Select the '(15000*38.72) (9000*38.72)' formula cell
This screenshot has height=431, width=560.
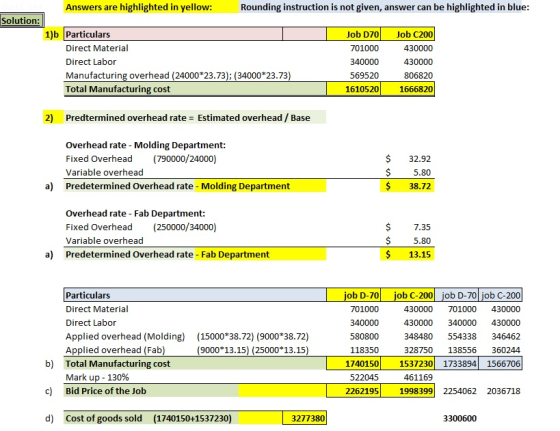[x=252, y=336]
